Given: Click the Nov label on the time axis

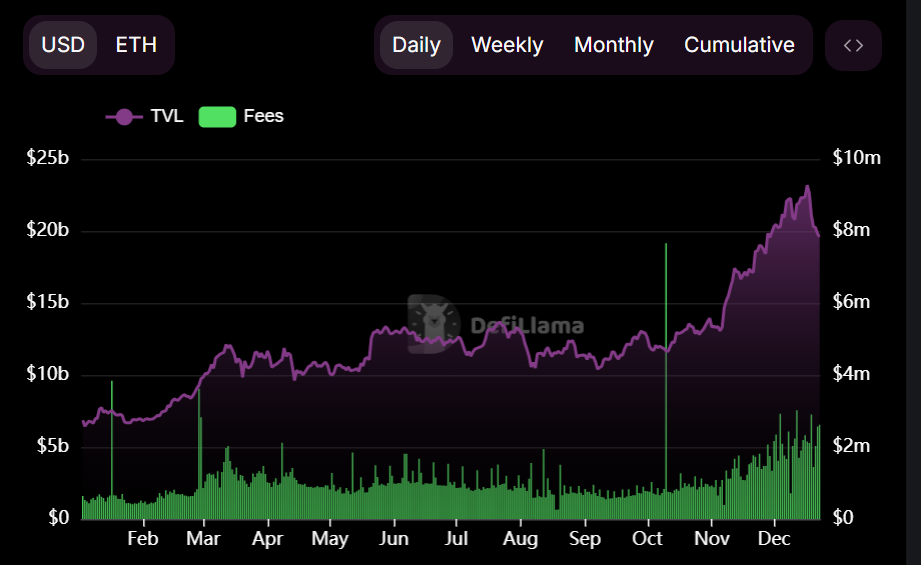Looking at the screenshot, I should [x=711, y=539].
